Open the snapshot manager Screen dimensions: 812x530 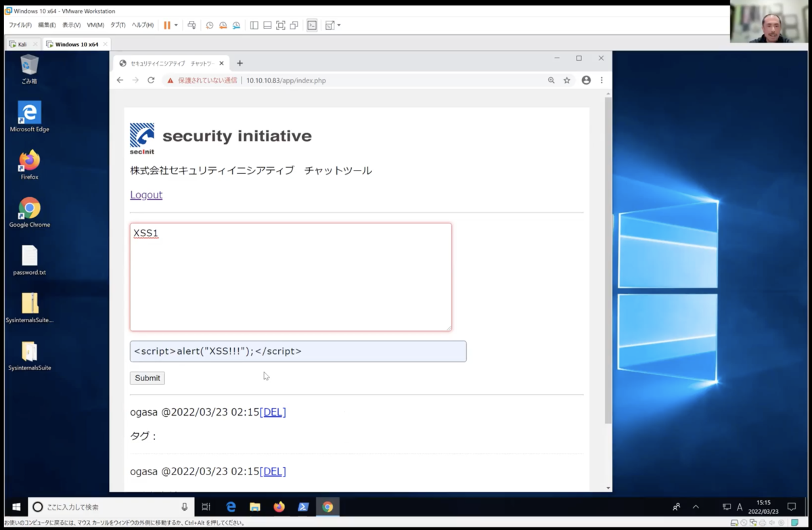point(236,25)
